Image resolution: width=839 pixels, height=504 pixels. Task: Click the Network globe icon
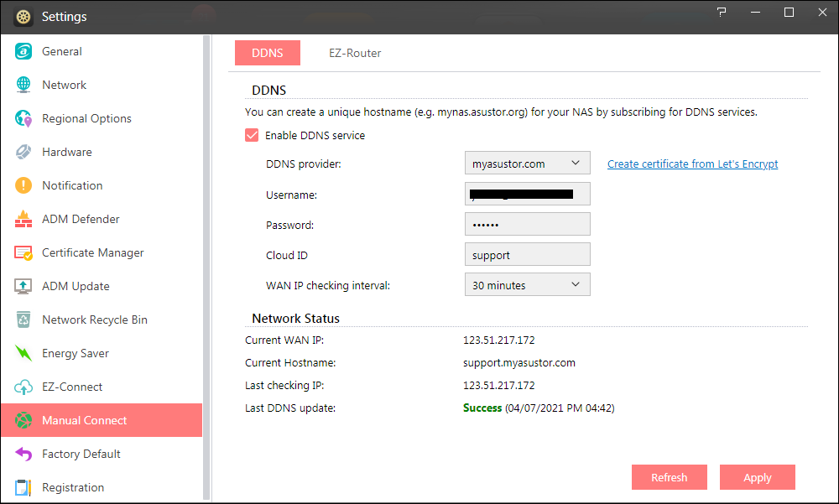pos(23,85)
